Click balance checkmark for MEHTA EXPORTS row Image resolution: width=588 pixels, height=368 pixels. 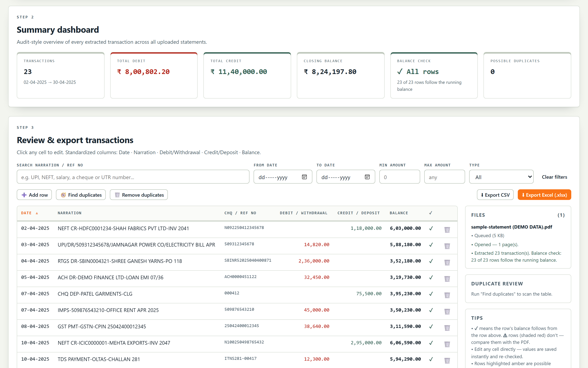tap(431, 343)
